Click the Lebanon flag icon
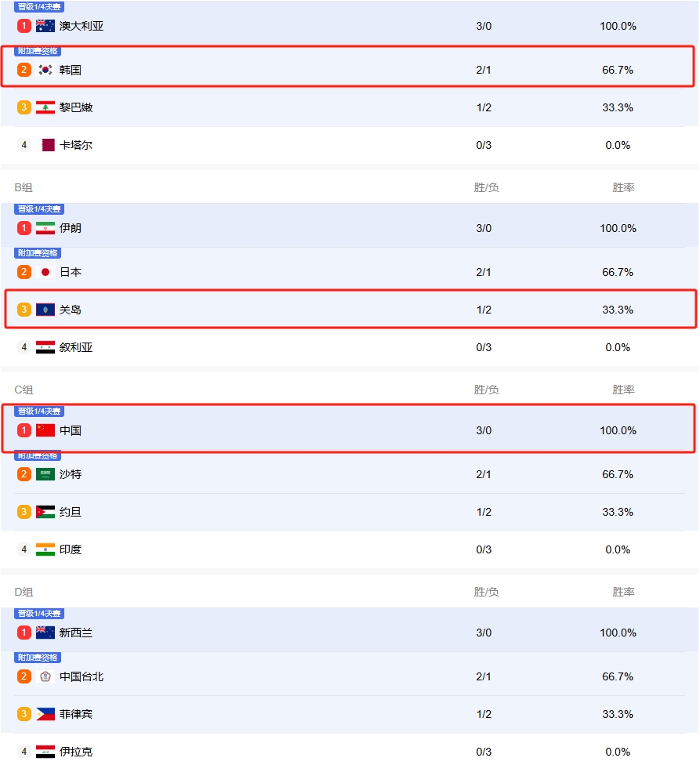The height and width of the screenshot is (765, 700). [45, 107]
